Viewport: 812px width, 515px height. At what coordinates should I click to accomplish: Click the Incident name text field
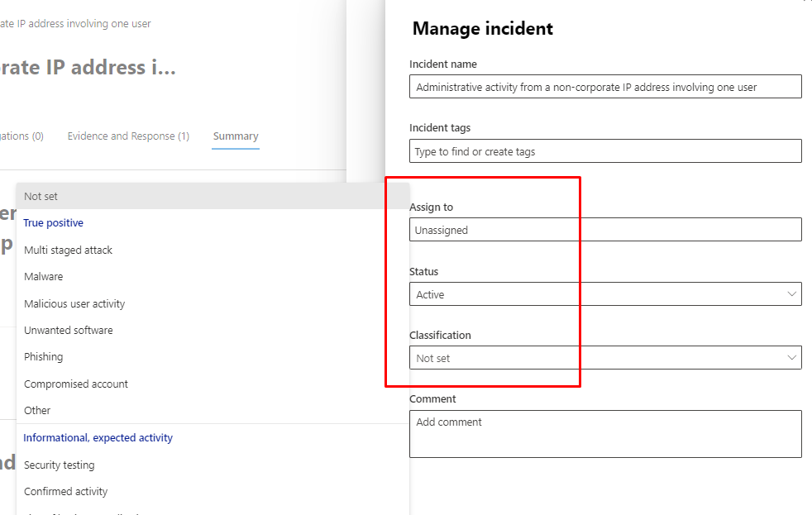[x=604, y=87]
